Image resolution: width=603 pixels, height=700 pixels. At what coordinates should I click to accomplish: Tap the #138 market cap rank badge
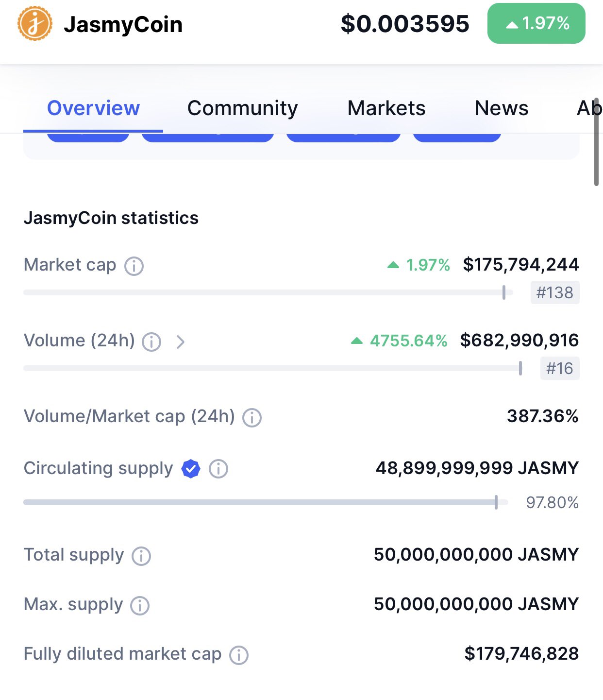tap(555, 292)
